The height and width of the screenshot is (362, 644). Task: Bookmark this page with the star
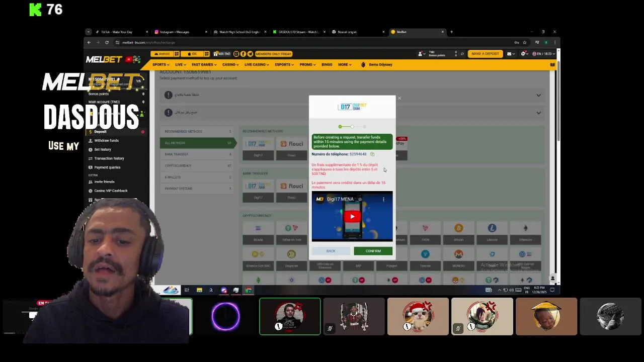click(x=525, y=42)
